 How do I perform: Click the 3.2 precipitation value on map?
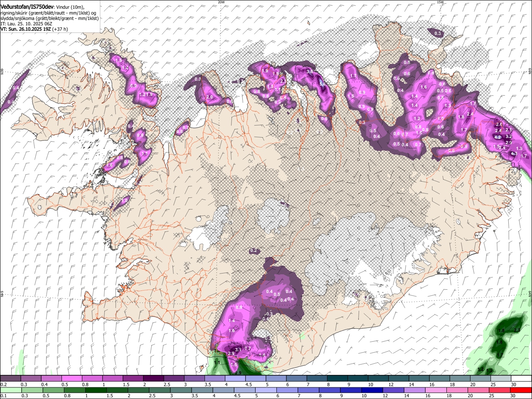pos(508,136)
